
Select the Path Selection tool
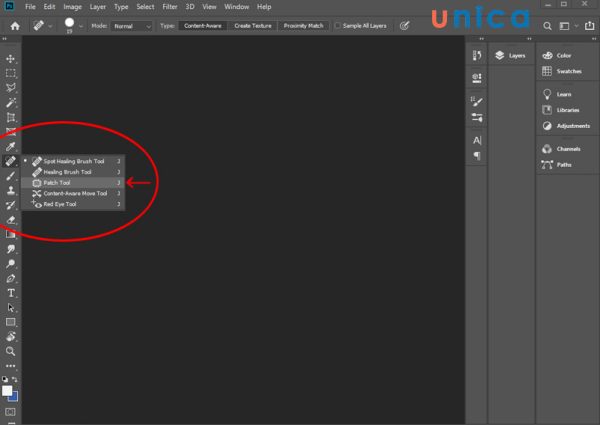10,308
